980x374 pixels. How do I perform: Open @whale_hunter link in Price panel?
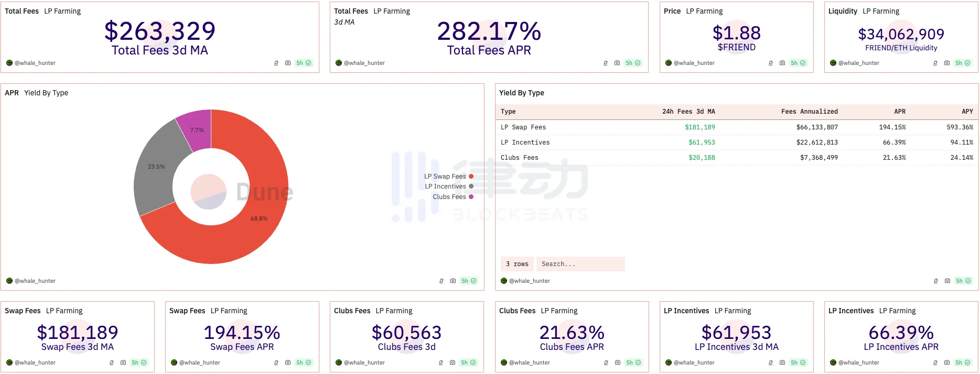coord(694,63)
